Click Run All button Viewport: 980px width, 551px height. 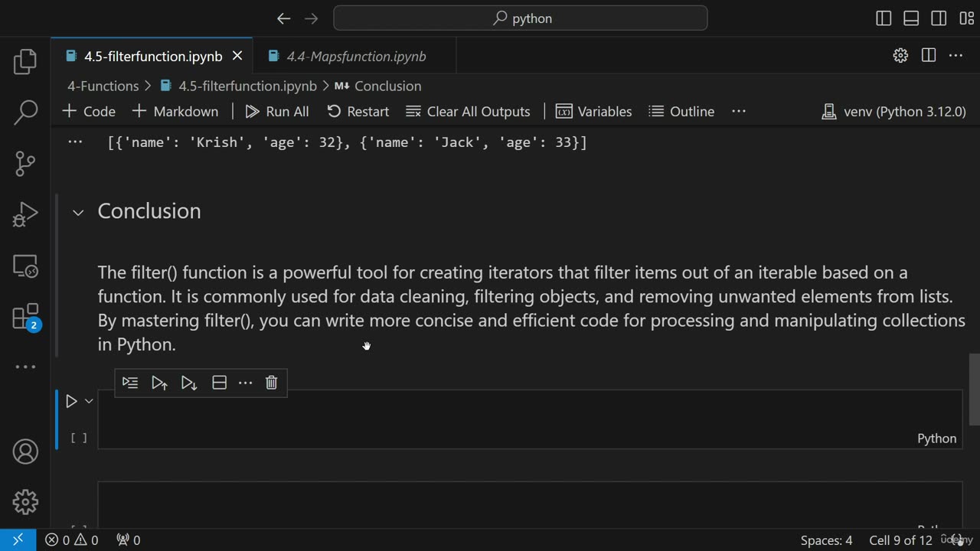[x=277, y=112]
